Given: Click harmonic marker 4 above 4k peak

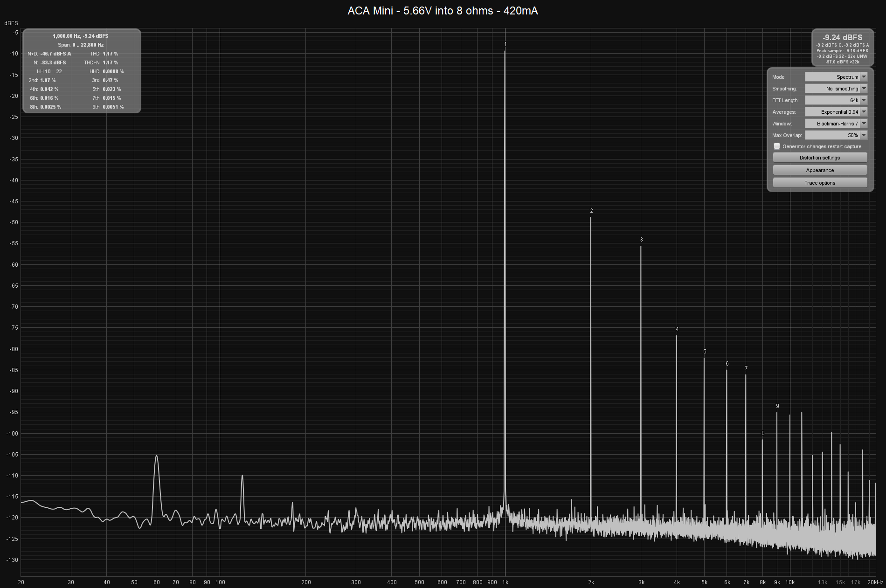Looking at the screenshot, I should (677, 329).
